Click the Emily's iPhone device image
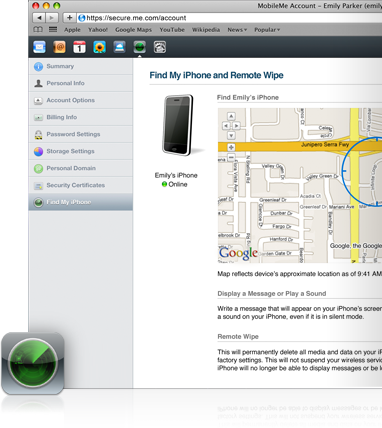The height and width of the screenshot is (428, 382). 179,125
